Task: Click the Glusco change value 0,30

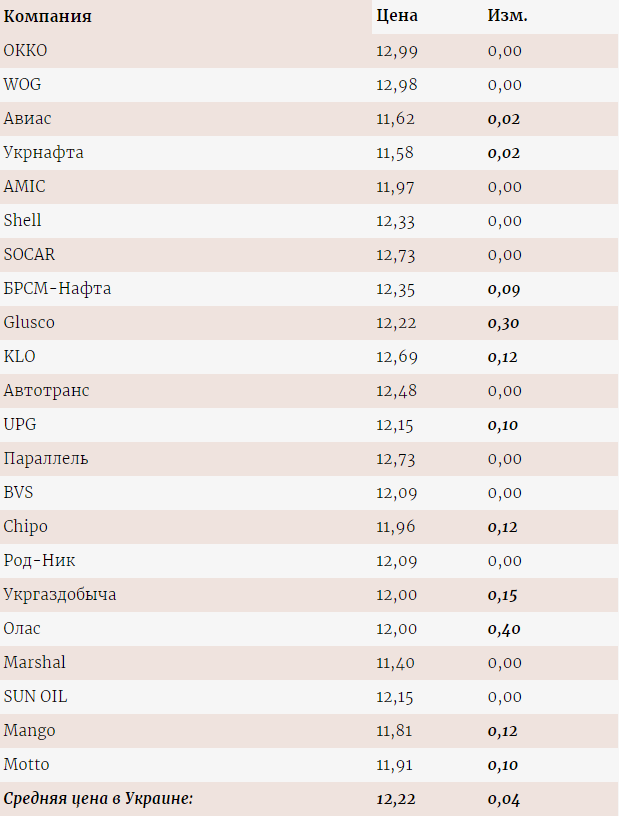Action: tap(503, 323)
